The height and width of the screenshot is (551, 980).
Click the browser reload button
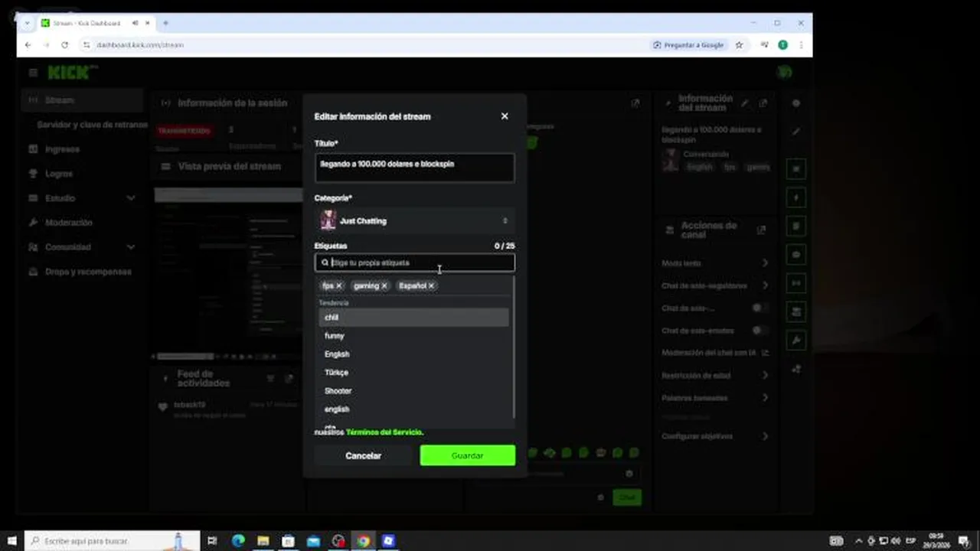[64, 45]
